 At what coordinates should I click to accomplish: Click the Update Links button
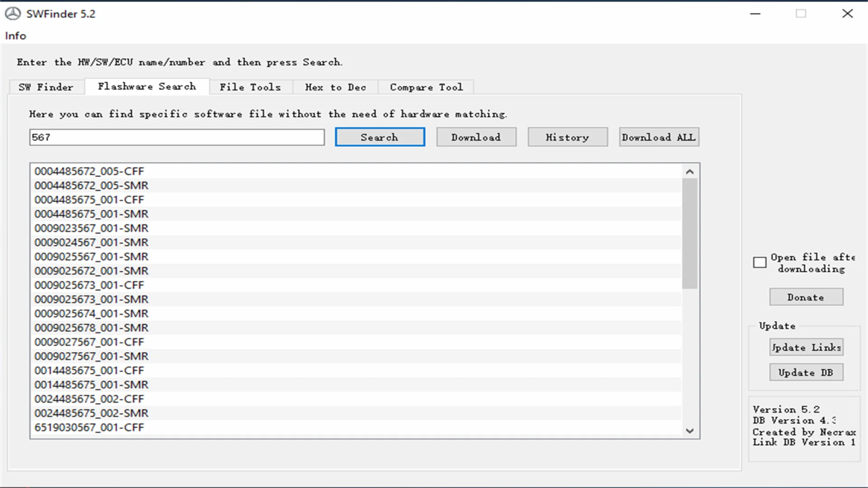tap(806, 348)
